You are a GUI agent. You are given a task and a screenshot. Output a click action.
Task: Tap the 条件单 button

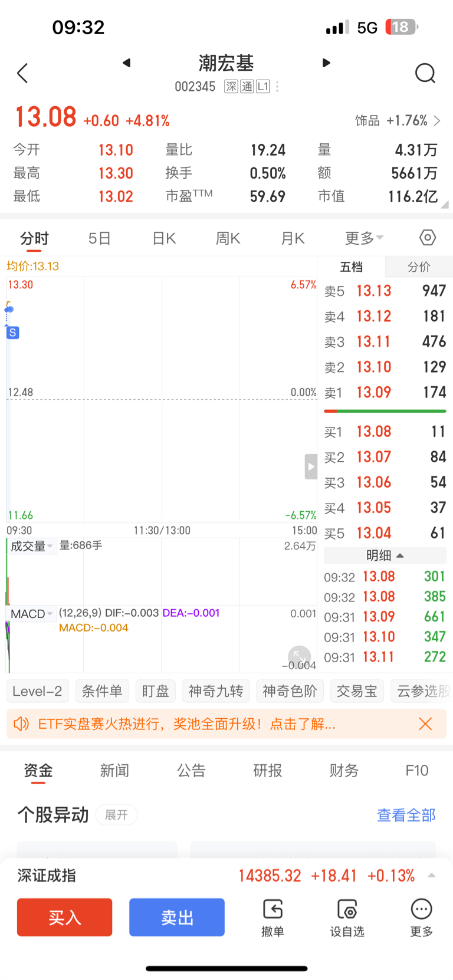click(102, 691)
